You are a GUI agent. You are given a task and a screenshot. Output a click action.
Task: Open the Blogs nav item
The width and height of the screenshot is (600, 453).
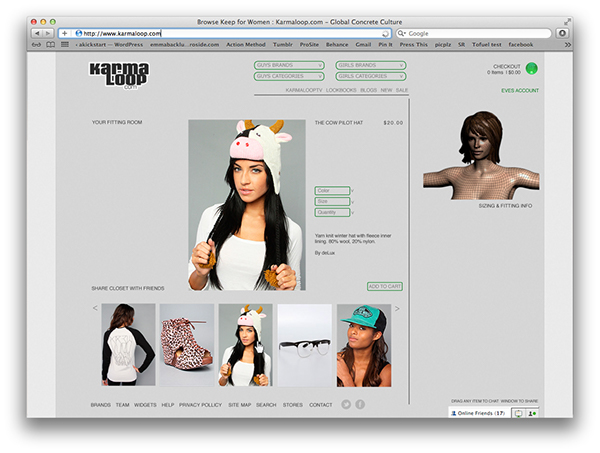point(368,90)
